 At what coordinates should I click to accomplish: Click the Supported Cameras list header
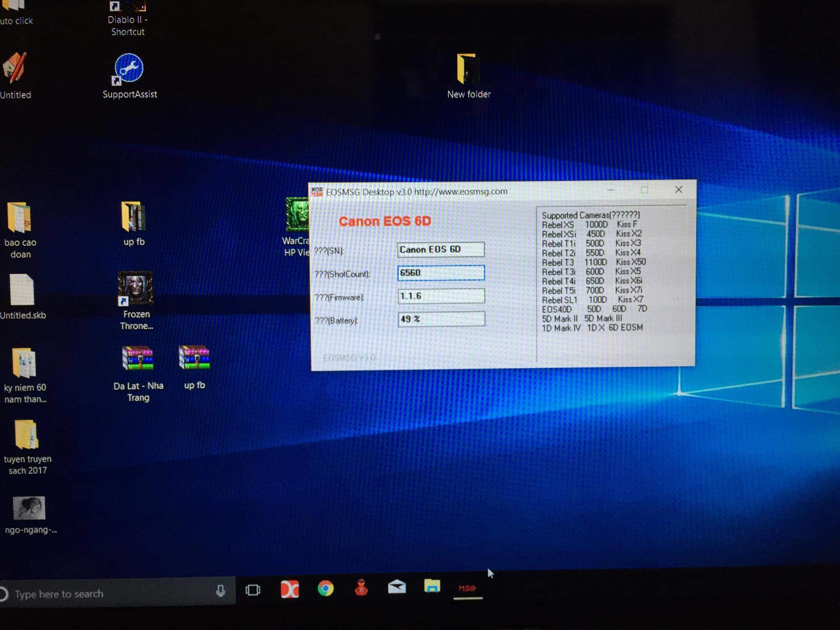click(x=591, y=215)
